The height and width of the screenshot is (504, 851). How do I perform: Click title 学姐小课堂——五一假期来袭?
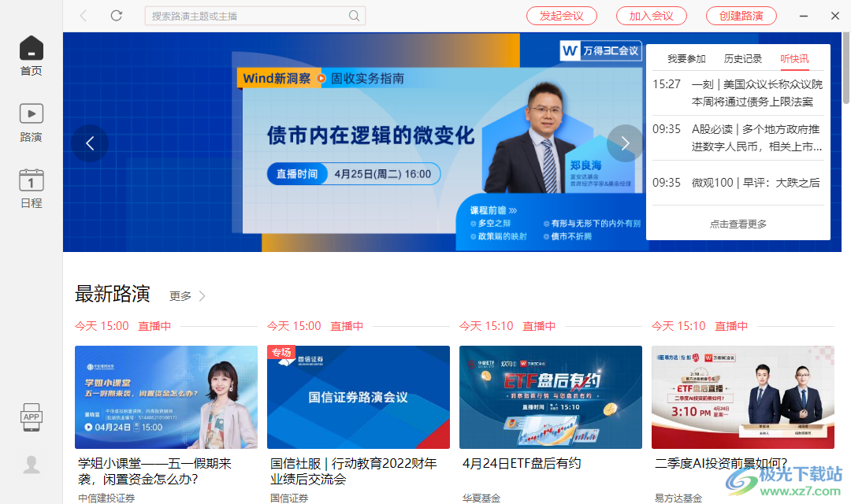pos(154,471)
